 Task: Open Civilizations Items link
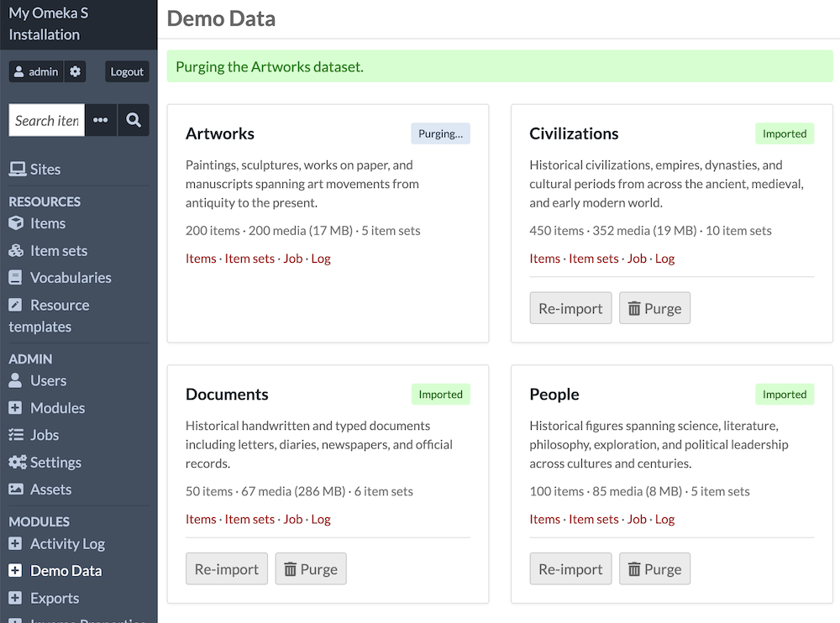click(545, 259)
